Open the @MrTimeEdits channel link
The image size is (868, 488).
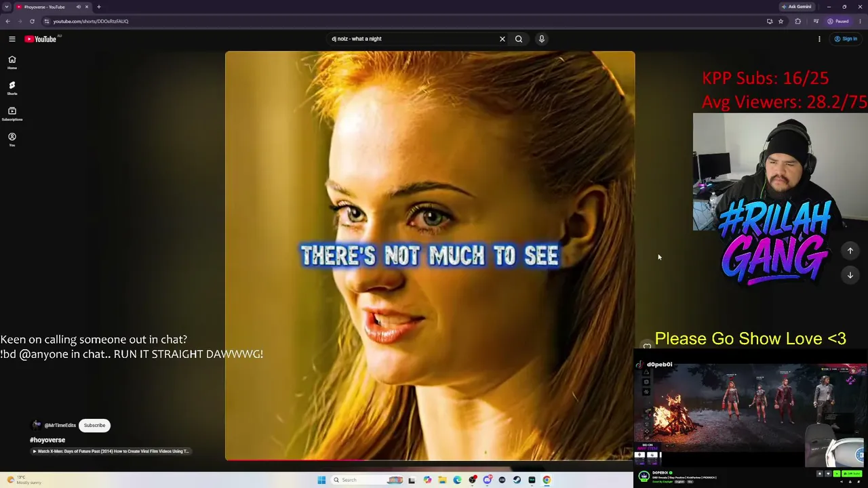tap(60, 426)
